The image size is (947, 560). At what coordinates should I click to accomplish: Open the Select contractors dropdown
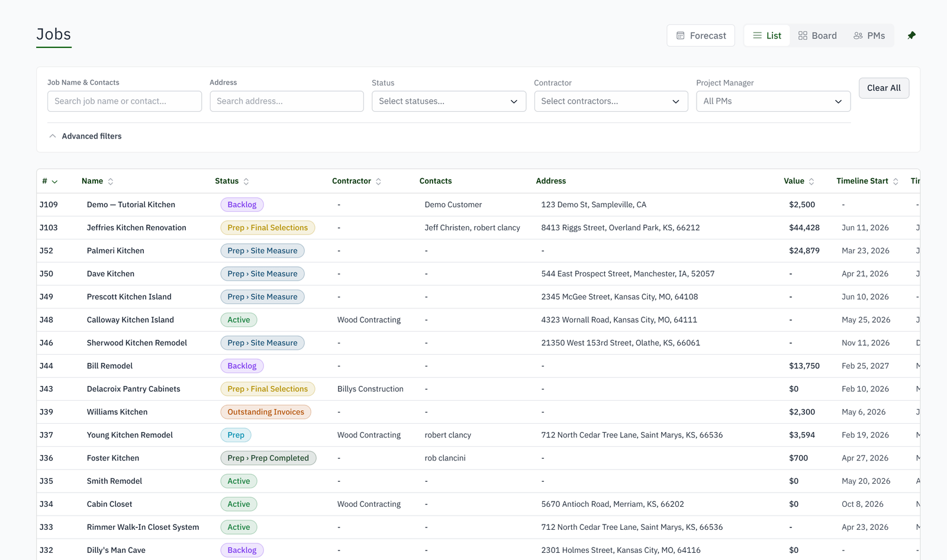[611, 101]
